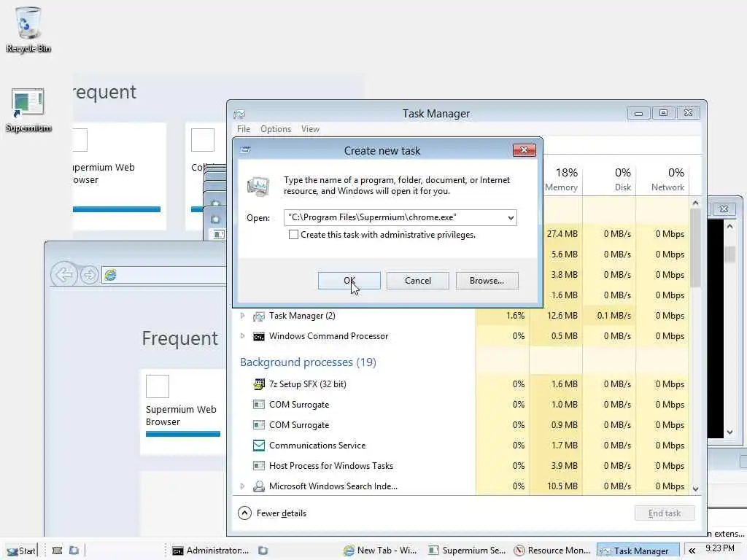Click the 27.4 MB memory value

[562, 234]
